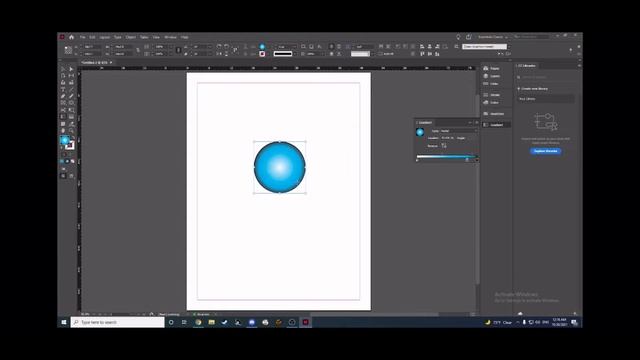Click the lightbulb Learn icon

458,37
